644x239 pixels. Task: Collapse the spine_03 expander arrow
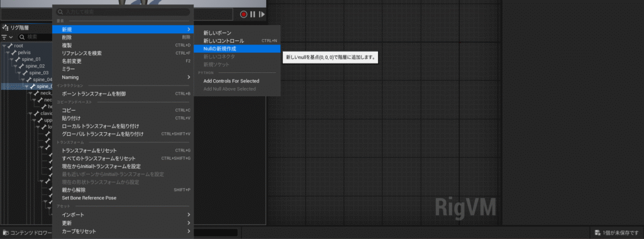[x=19, y=73]
